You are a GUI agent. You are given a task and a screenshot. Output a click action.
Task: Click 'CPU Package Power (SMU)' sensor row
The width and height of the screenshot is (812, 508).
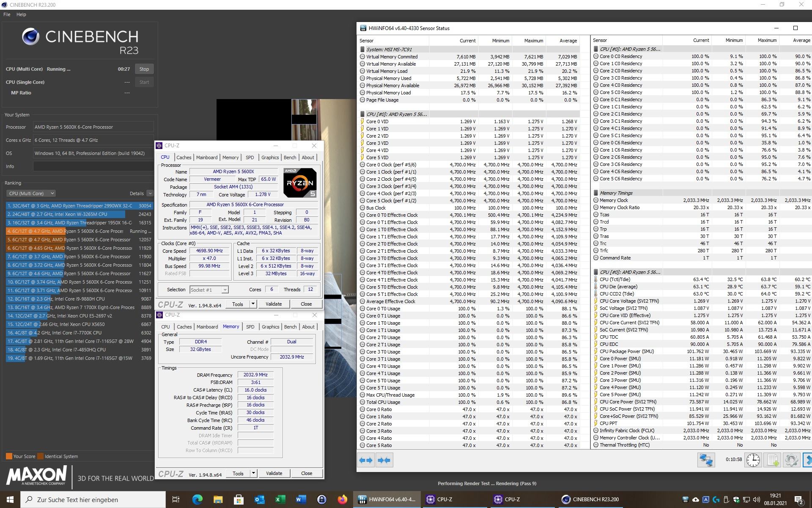pyautogui.click(x=702, y=351)
